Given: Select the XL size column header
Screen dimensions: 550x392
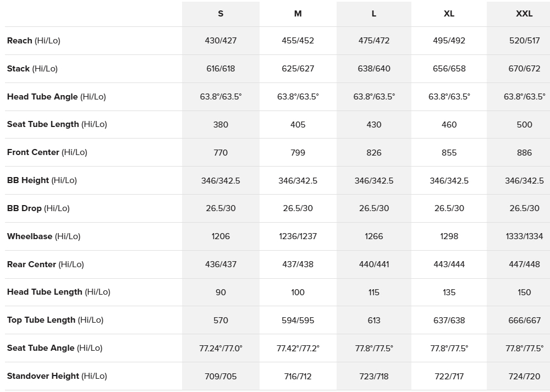Looking at the screenshot, I should click(x=449, y=14).
